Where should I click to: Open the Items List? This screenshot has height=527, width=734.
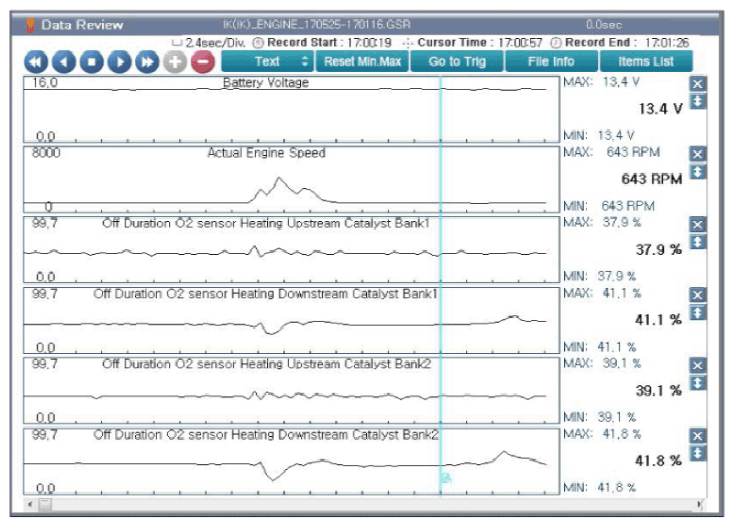tap(645, 62)
